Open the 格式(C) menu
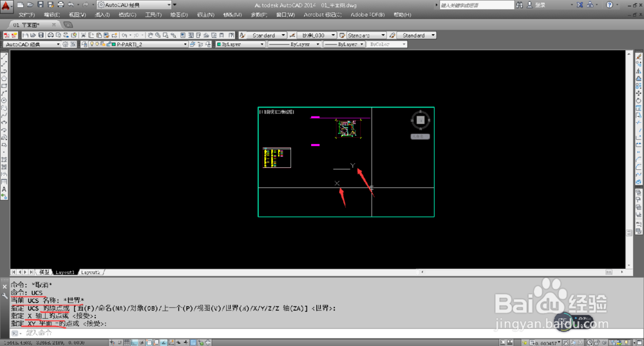Image resolution: width=644 pixels, height=346 pixels. [x=128, y=15]
